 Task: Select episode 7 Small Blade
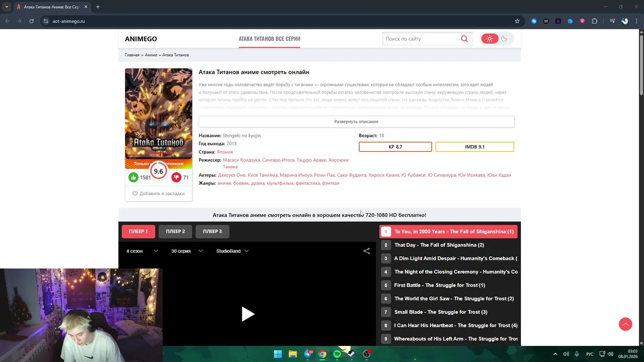(x=448, y=312)
